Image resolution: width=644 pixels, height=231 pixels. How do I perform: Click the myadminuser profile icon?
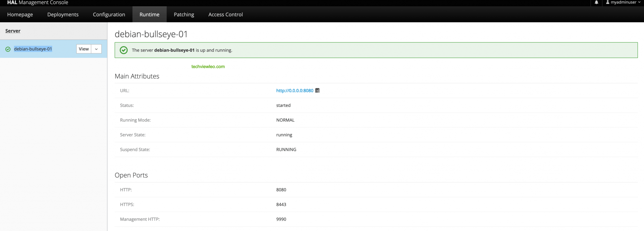click(608, 2)
